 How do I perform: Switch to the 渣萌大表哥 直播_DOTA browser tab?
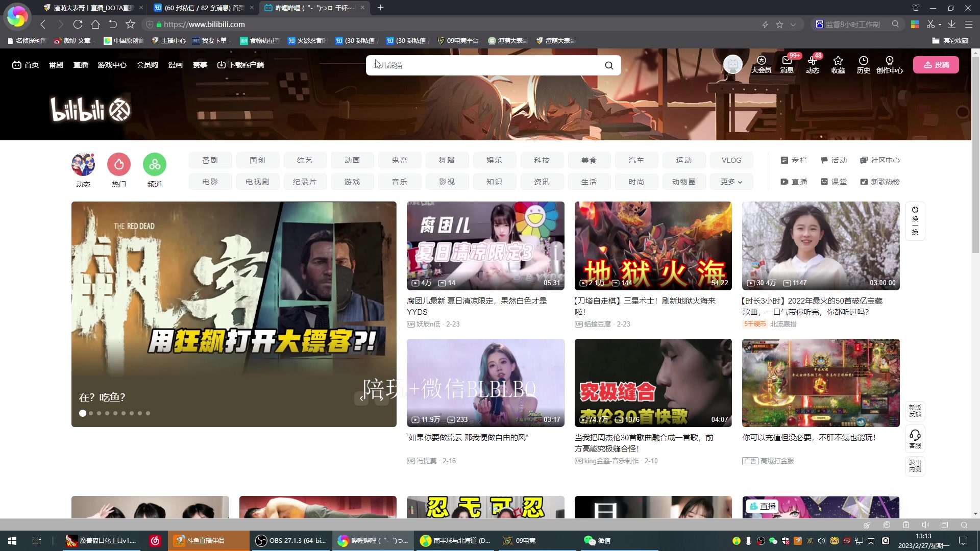coord(92,8)
